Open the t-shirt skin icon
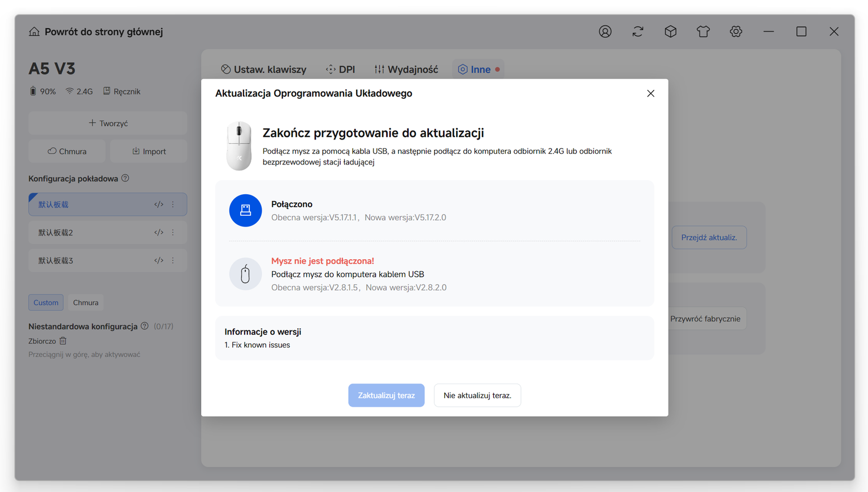 point(703,32)
